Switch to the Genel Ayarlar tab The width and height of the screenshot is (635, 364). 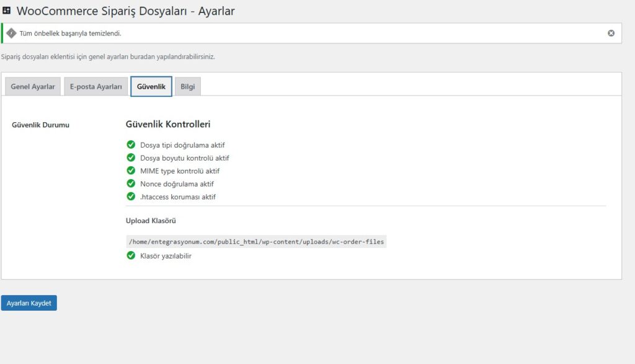(32, 86)
